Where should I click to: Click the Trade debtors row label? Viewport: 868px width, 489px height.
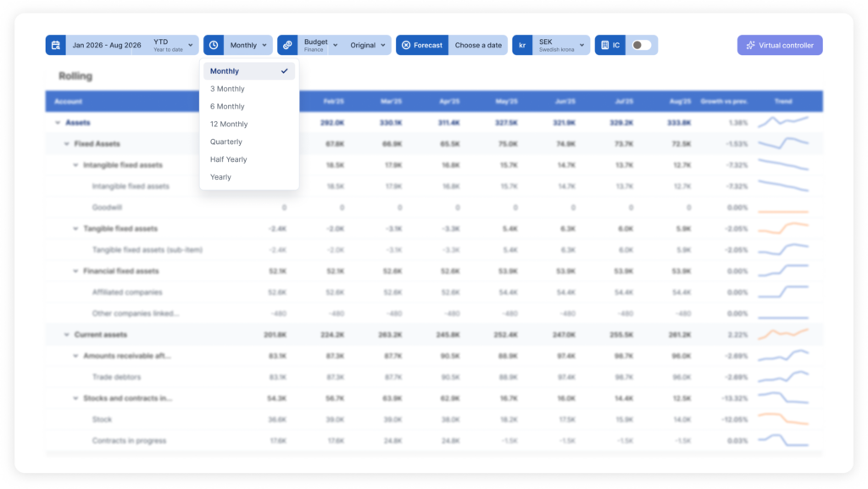(116, 377)
